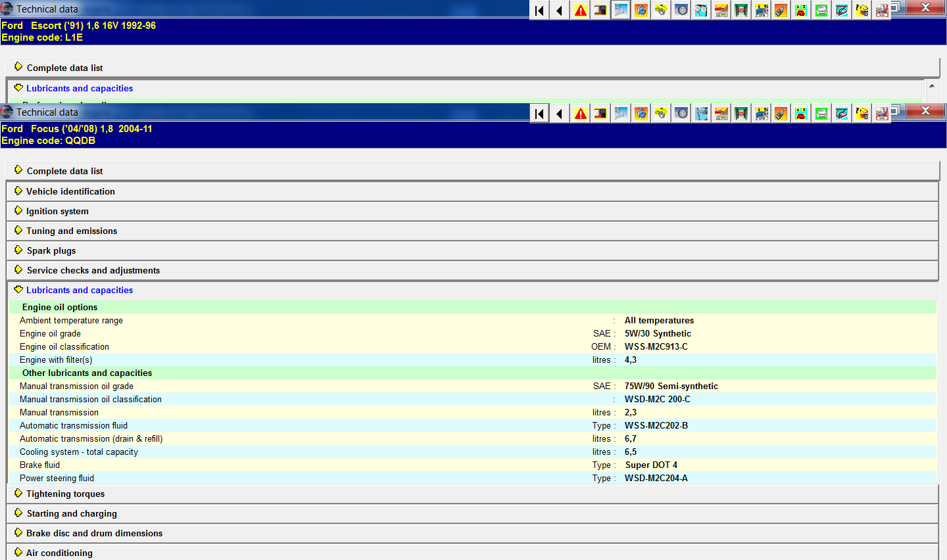The image size is (947, 560).
Task: Collapse Lubricants and capacities in Focus window
Action: tap(79, 290)
